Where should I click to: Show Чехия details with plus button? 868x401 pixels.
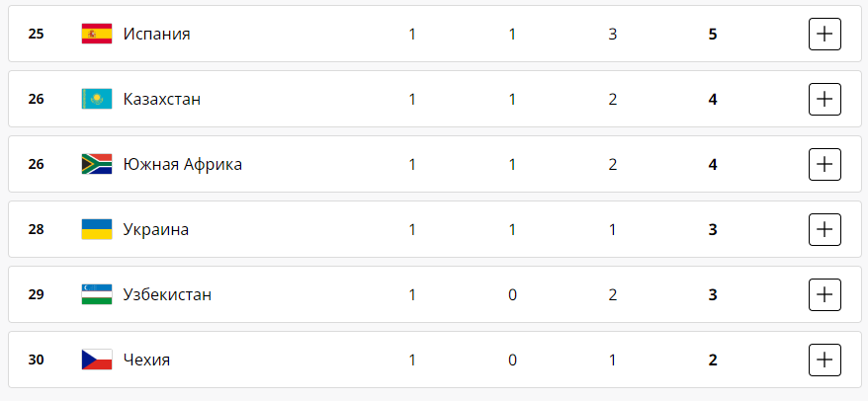coord(825,361)
